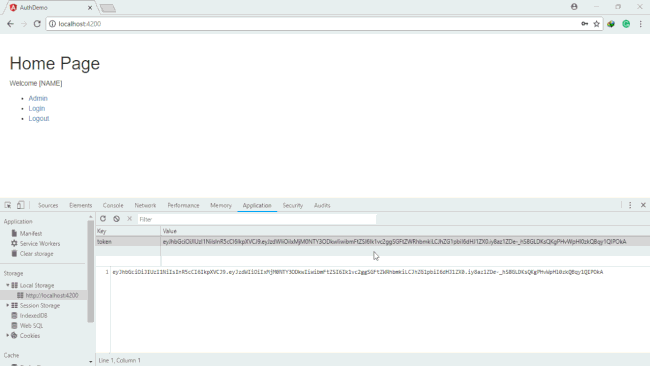The image size is (650, 366).
Task: Click the address bar URL
Action: (x=80, y=24)
